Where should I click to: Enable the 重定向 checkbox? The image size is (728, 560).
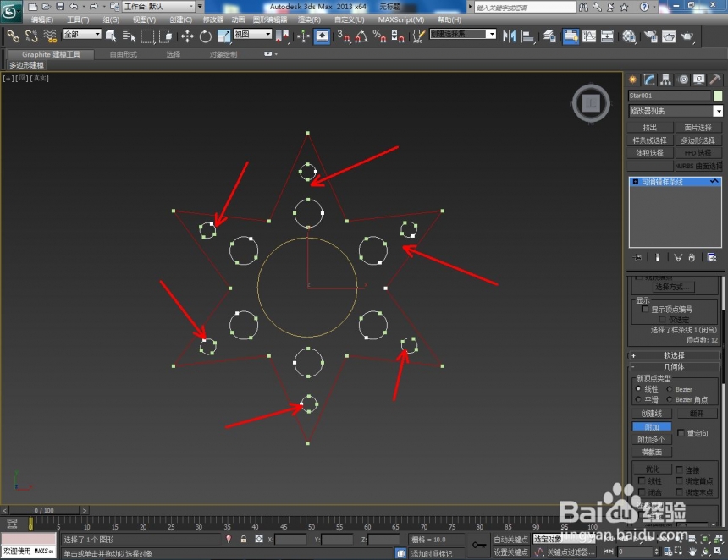(x=681, y=433)
